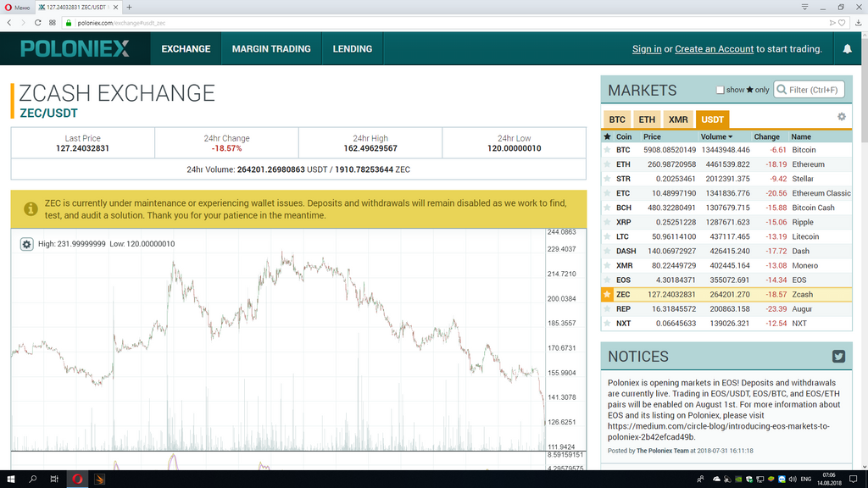Click the green site security lock
Viewport: 868px width, 488px height.
(x=69, y=23)
